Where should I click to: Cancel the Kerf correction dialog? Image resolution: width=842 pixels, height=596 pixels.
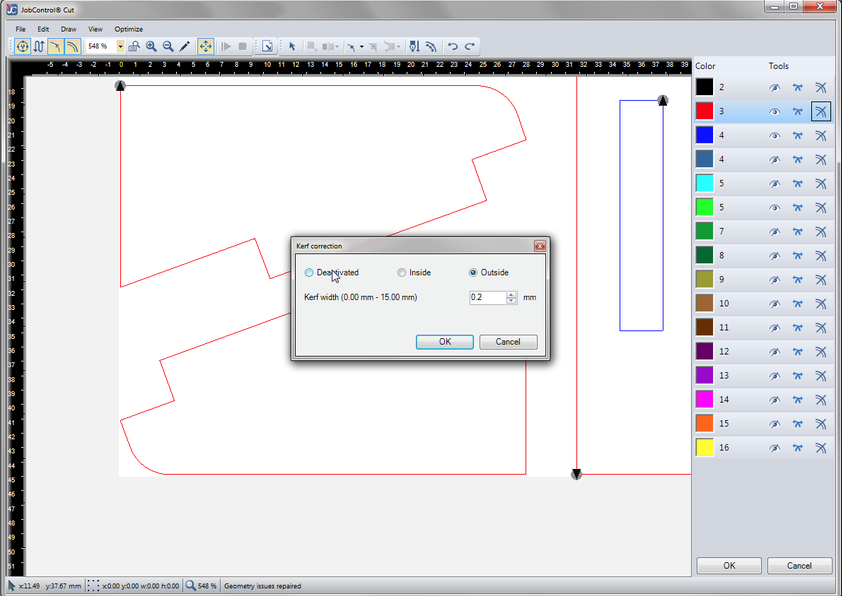[508, 342]
